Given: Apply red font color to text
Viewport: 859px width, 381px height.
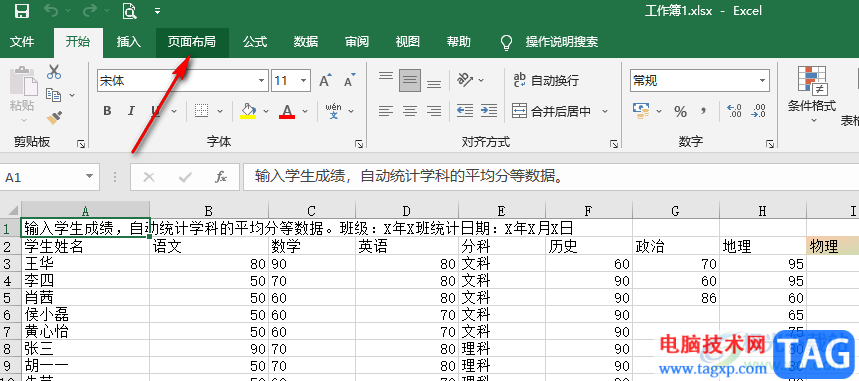Looking at the screenshot, I should (x=287, y=111).
